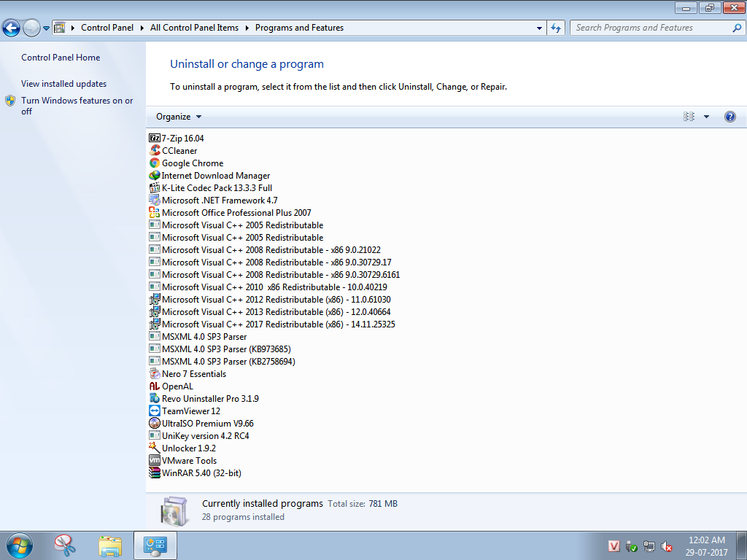Click the Control Panel taskbar button

coord(155,545)
